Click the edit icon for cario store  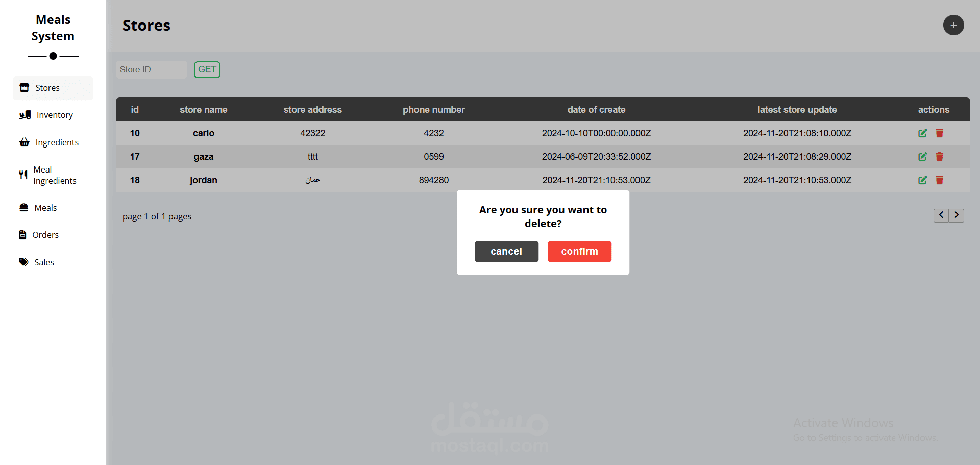[922, 133]
